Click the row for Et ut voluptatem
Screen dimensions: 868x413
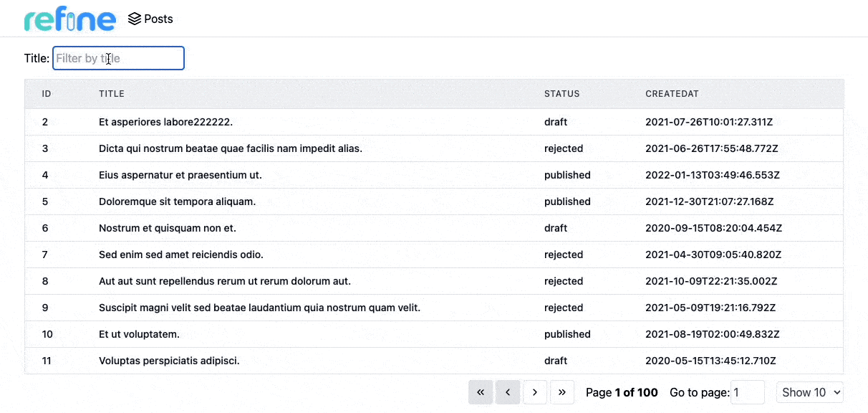[x=138, y=334]
